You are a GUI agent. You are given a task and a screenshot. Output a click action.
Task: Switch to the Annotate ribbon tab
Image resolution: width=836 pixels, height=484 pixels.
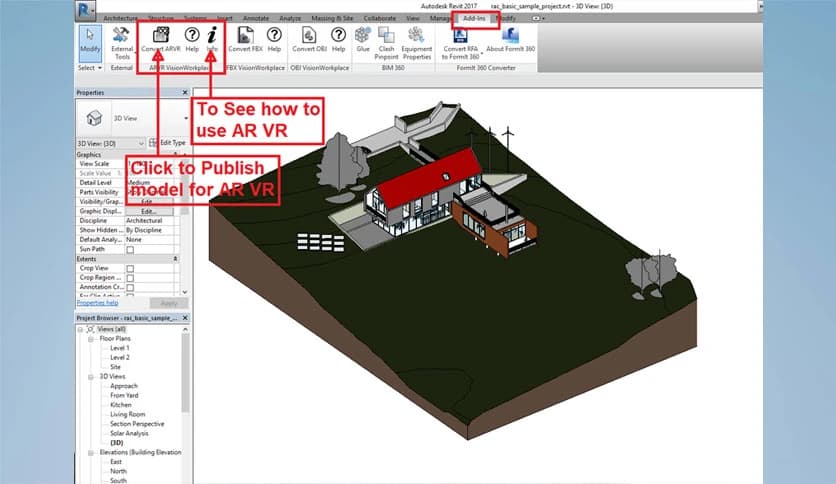click(256, 18)
